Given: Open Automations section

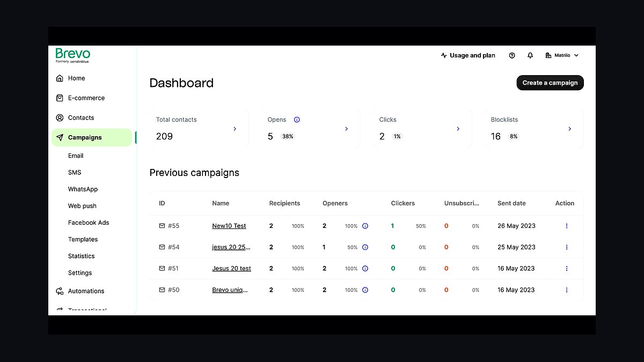Looking at the screenshot, I should click(86, 291).
